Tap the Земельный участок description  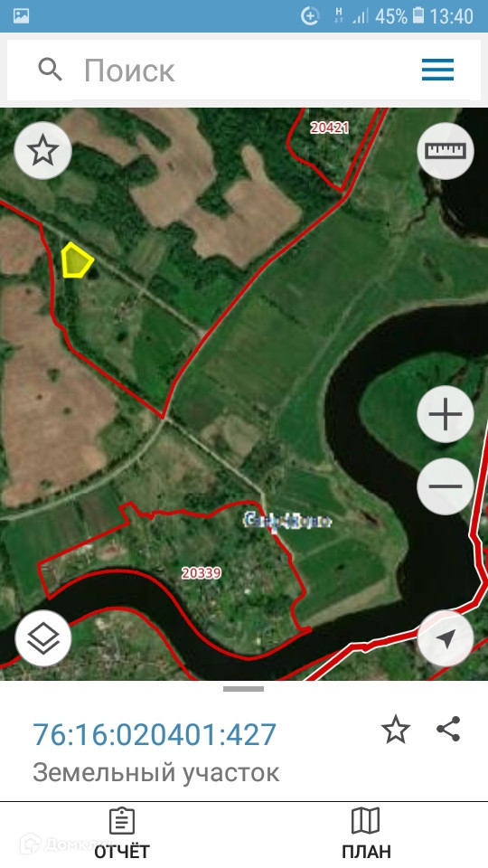pos(156,772)
